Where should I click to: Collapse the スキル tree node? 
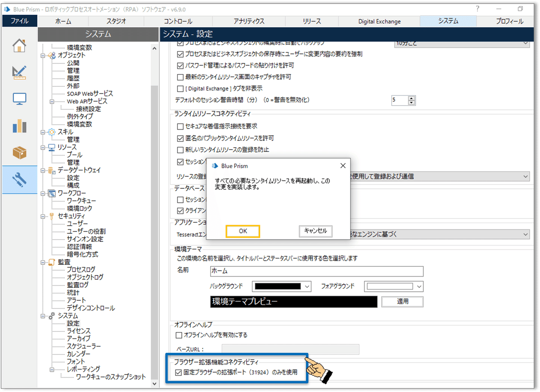coord(43,133)
